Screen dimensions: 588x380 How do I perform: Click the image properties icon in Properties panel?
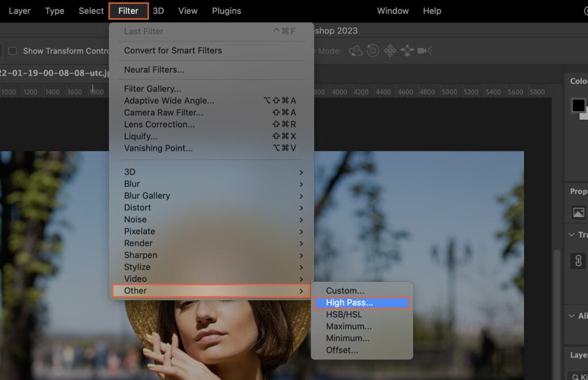[578, 212]
